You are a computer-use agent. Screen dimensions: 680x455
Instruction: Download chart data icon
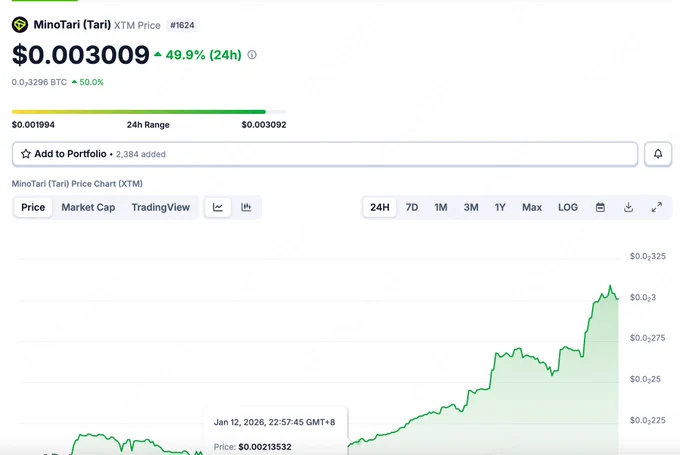point(628,207)
